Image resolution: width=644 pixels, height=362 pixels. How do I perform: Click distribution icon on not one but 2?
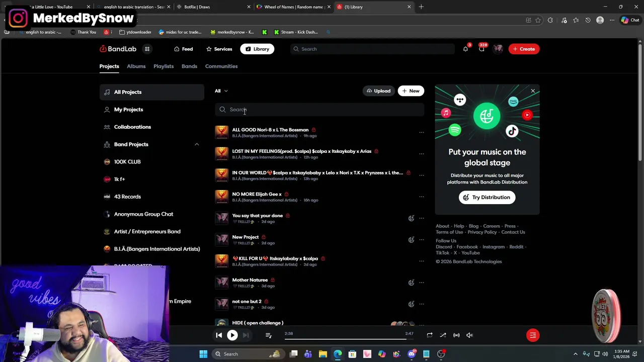411,304
